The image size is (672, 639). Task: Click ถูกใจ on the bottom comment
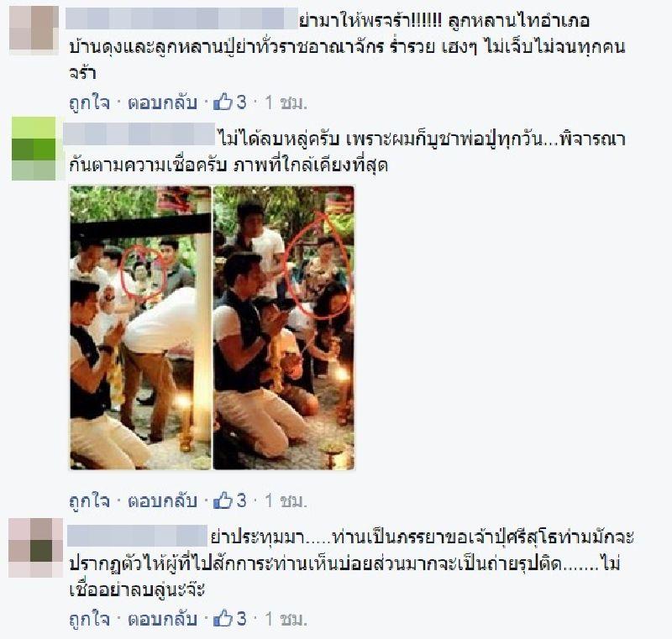coord(90,620)
